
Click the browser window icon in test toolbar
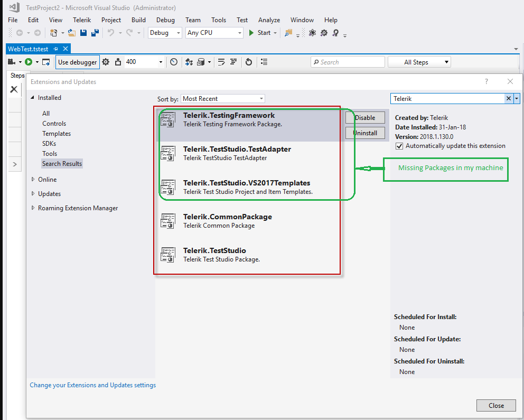(46, 62)
